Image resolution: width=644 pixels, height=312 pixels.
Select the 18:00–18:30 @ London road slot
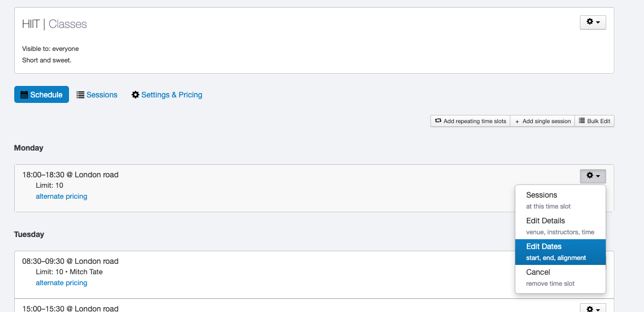click(70, 175)
